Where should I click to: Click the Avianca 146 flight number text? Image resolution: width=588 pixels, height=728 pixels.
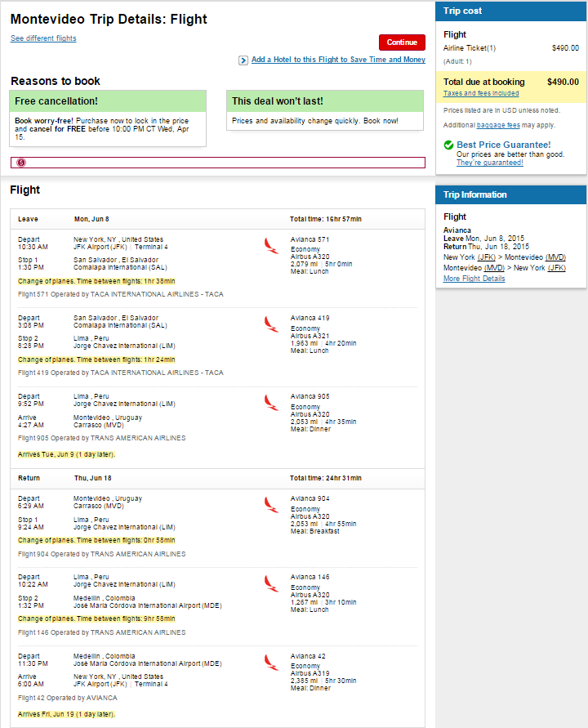[310, 577]
